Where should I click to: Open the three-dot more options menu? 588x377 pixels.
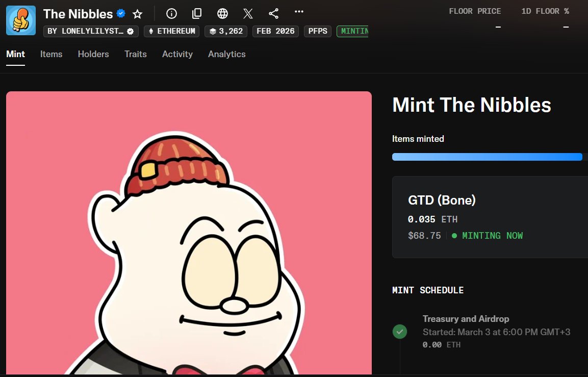pos(299,12)
